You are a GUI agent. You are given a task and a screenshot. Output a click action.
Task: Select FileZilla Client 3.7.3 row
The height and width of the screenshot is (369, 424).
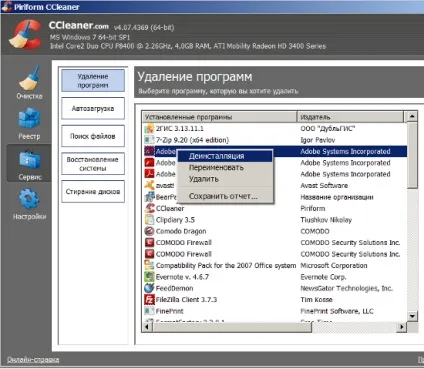(x=275, y=299)
